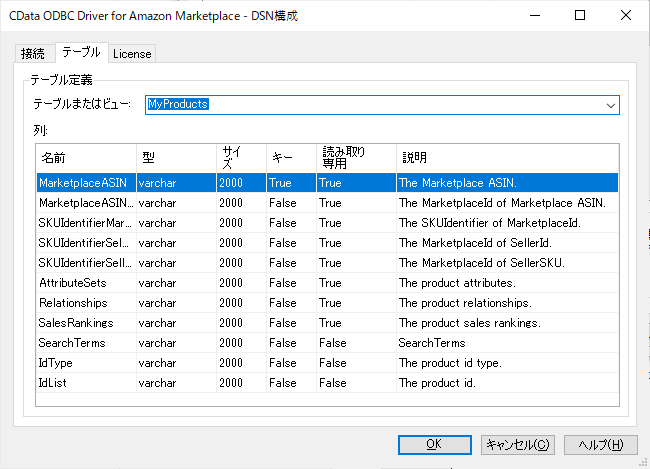Close the DSN configuration dialog
The image size is (650, 469).
tap(626, 16)
